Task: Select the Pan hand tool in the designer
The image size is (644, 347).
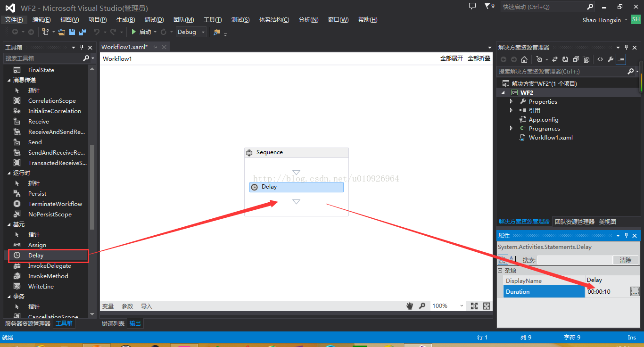Action: pyautogui.click(x=410, y=306)
